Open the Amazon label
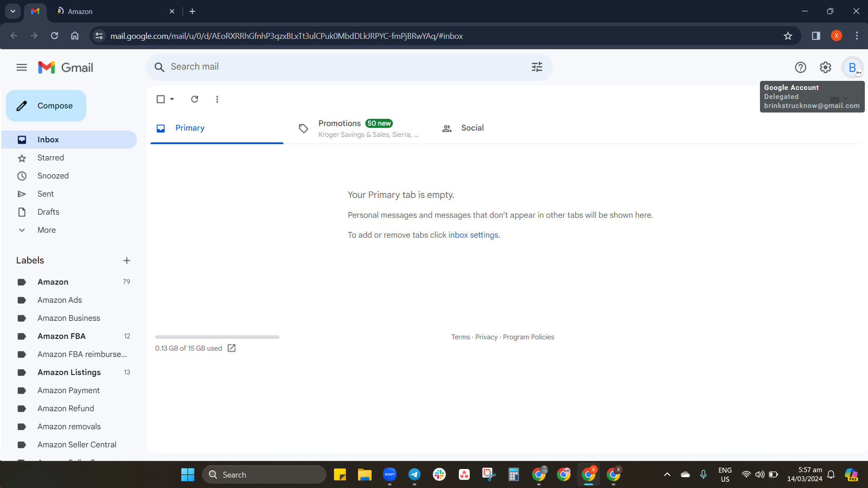Screen dimensions: 868x488 69,282
